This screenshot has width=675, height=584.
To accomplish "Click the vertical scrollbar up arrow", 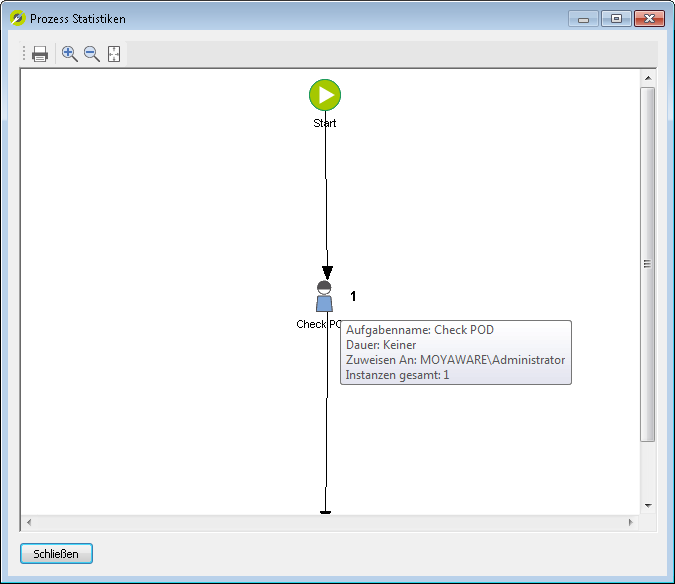I will pos(648,78).
